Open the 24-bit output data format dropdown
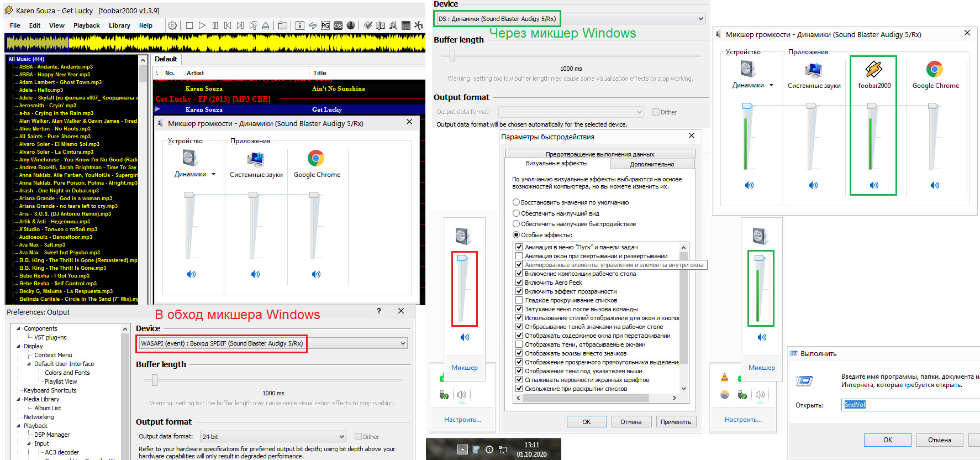 pos(273,437)
